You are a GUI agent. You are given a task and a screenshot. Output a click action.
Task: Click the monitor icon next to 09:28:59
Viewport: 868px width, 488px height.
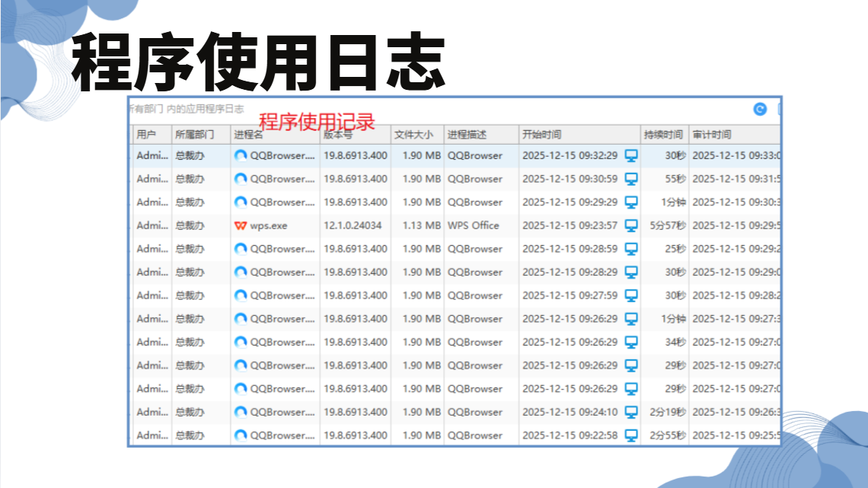click(631, 249)
